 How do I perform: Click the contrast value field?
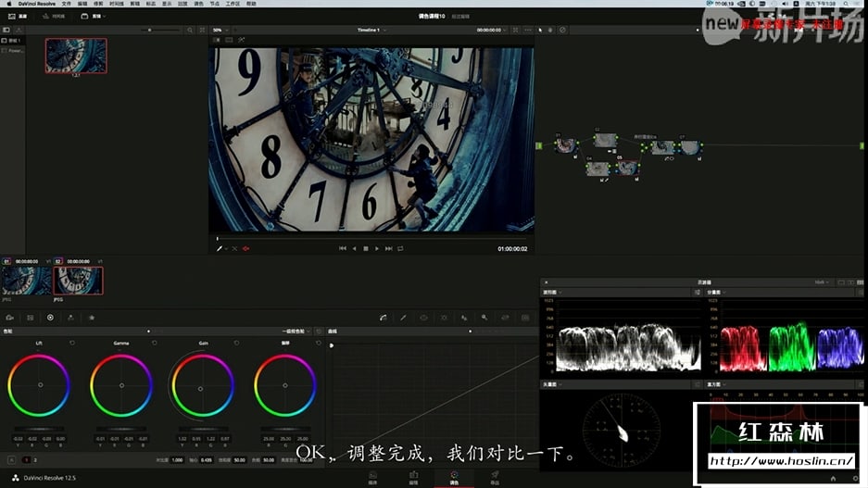177,460
